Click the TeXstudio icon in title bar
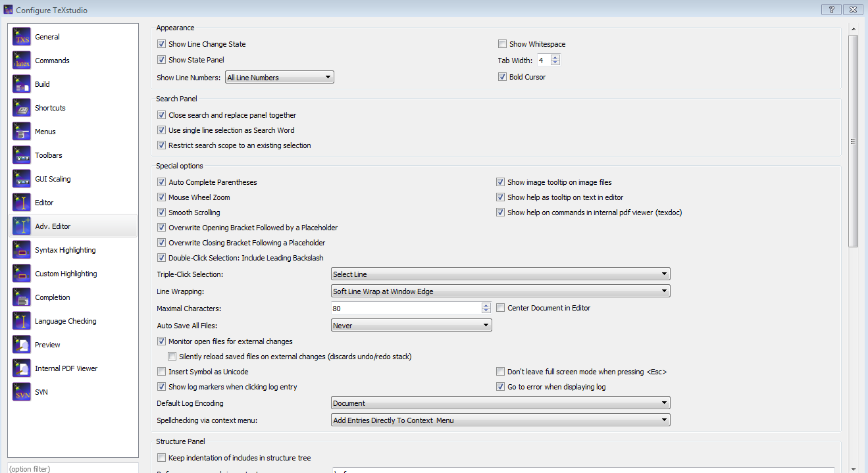The image size is (868, 473). pyautogui.click(x=9, y=10)
